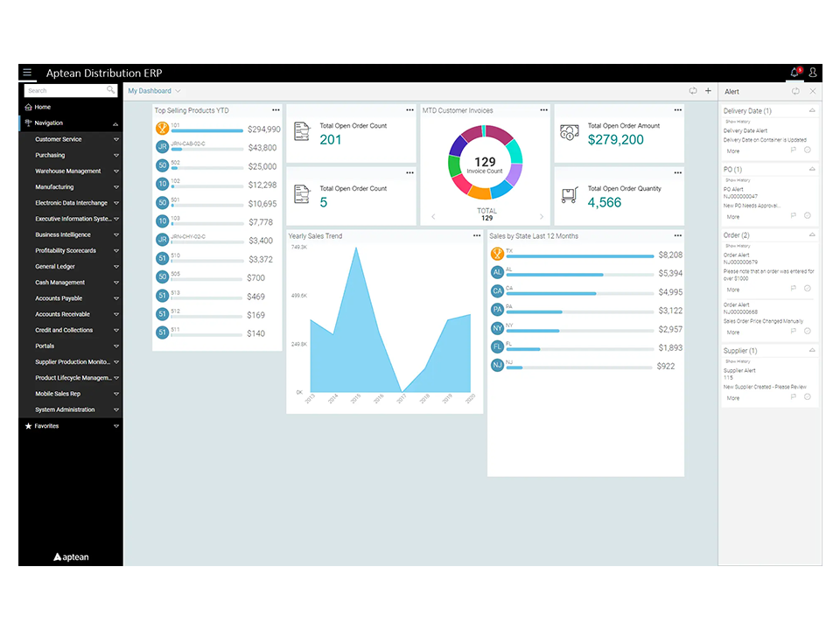The width and height of the screenshot is (840, 630).
Task: Click the add widget plus icon
Action: pos(708,91)
